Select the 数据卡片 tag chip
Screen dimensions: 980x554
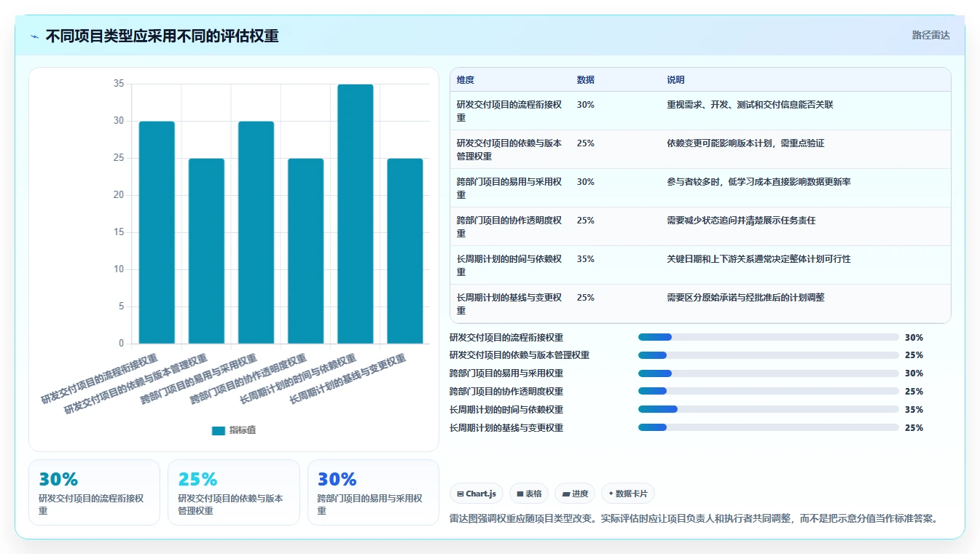pyautogui.click(x=628, y=494)
